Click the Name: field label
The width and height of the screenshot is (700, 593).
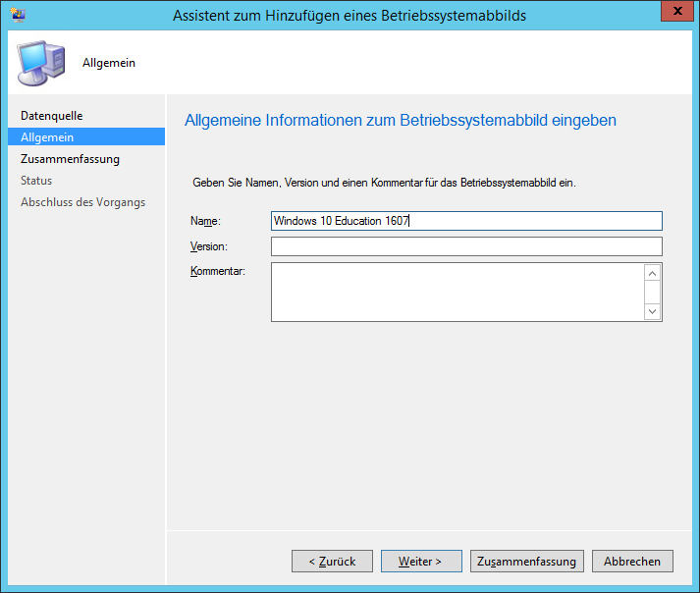(206, 222)
